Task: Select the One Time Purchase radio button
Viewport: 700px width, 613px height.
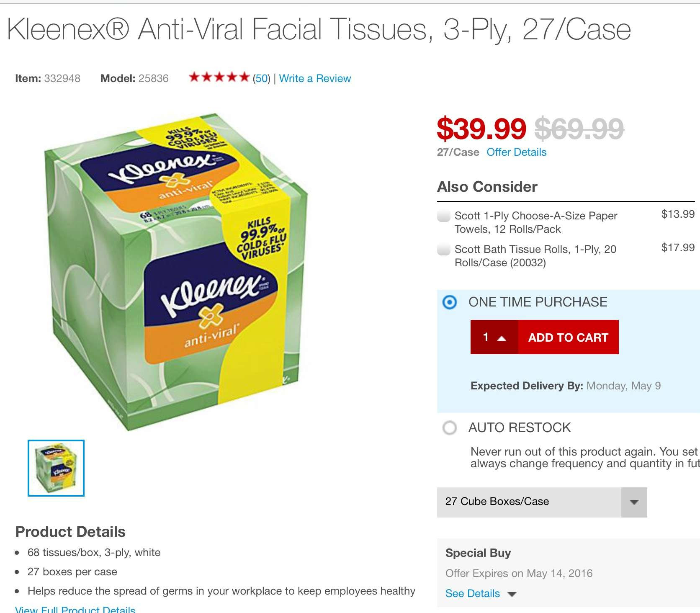Action: (450, 302)
